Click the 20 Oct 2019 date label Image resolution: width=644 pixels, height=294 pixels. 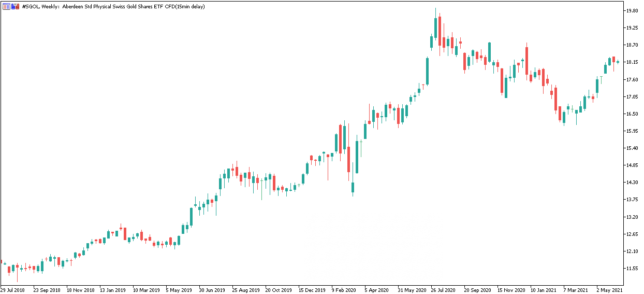[x=278, y=290]
